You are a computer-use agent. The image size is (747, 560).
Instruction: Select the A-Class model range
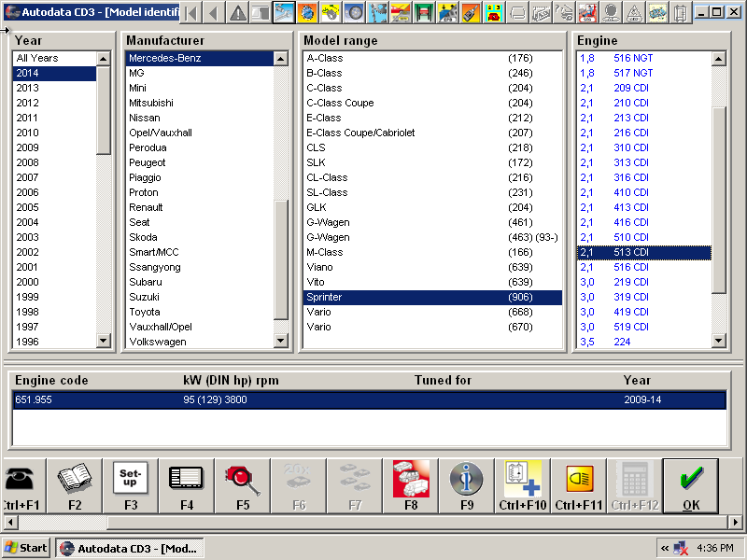point(432,58)
